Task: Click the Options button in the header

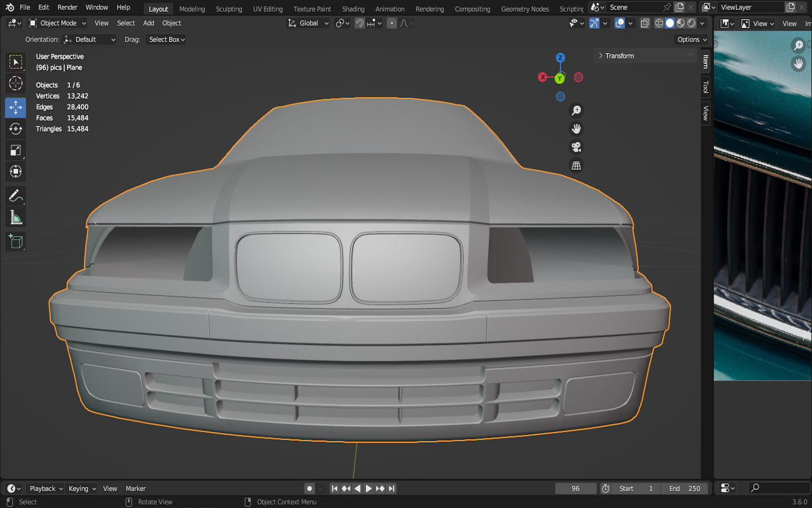Action: pos(692,40)
